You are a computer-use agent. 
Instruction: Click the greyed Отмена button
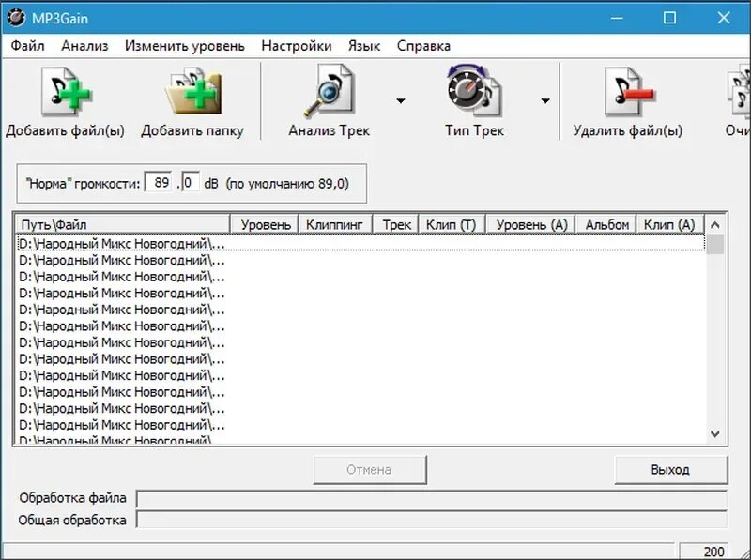(369, 470)
